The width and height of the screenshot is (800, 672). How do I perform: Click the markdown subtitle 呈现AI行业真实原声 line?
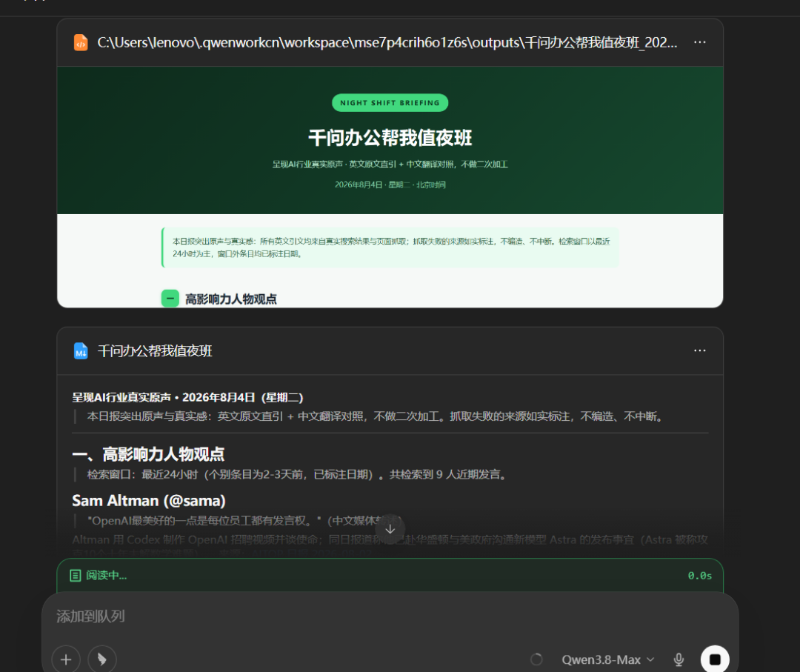pos(187,397)
